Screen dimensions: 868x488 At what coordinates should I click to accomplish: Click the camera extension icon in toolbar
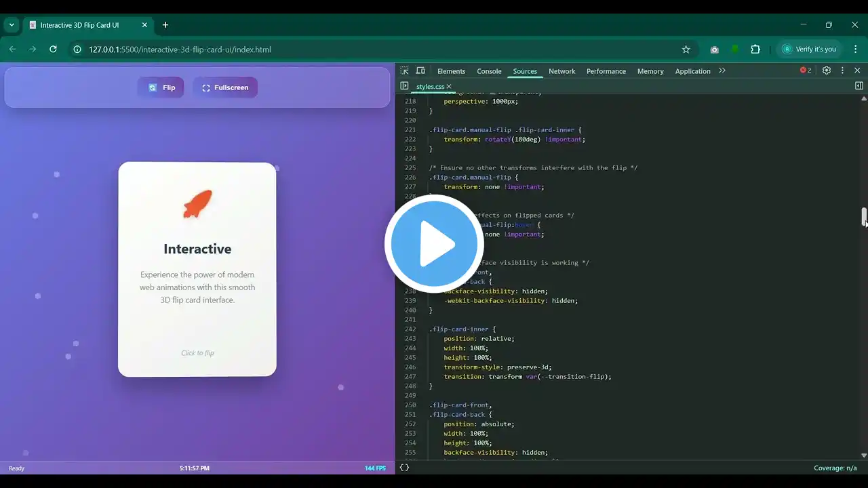pos(714,49)
